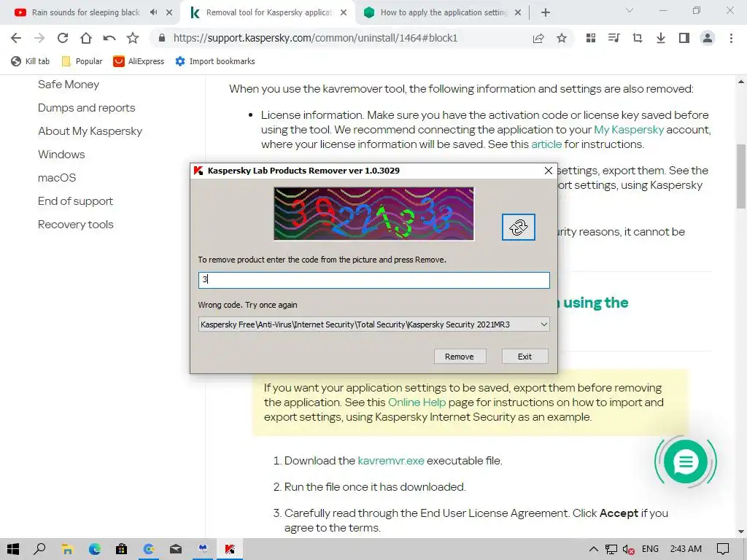
Task: Reload the current page
Action: [63, 38]
